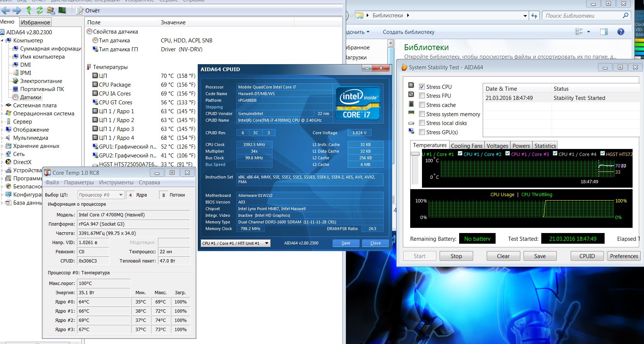Click the DirectX icon in the tree
Viewport: 644px width, 344px height.
pyautogui.click(x=8, y=162)
